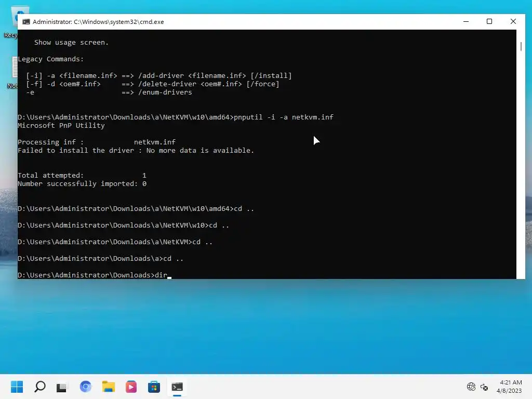532x399 pixels.
Task: Click 'Failed to install the driver' line
Action: click(136, 150)
